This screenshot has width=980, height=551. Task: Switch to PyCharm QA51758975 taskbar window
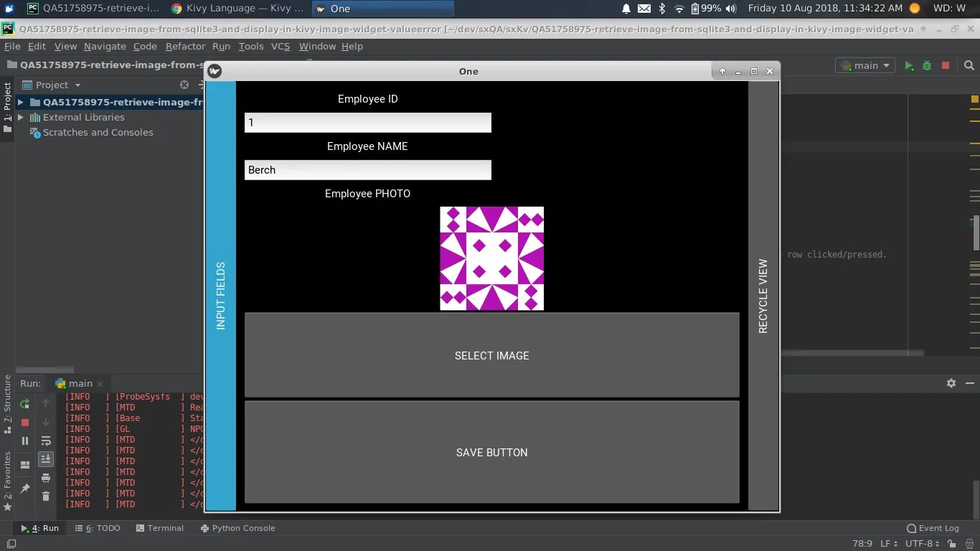[x=94, y=9]
